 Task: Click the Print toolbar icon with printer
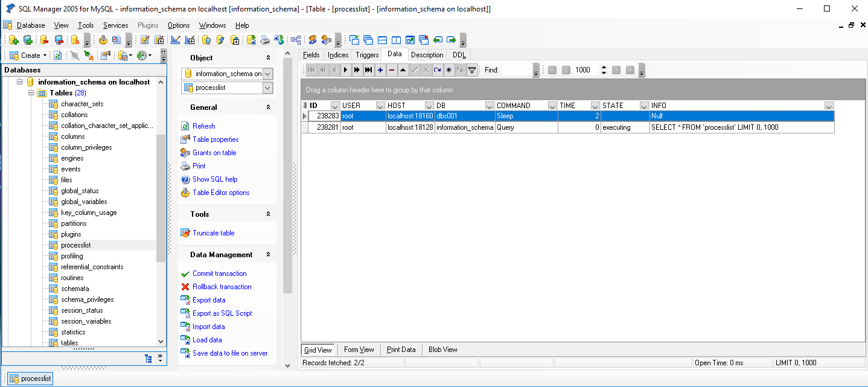(x=265, y=40)
